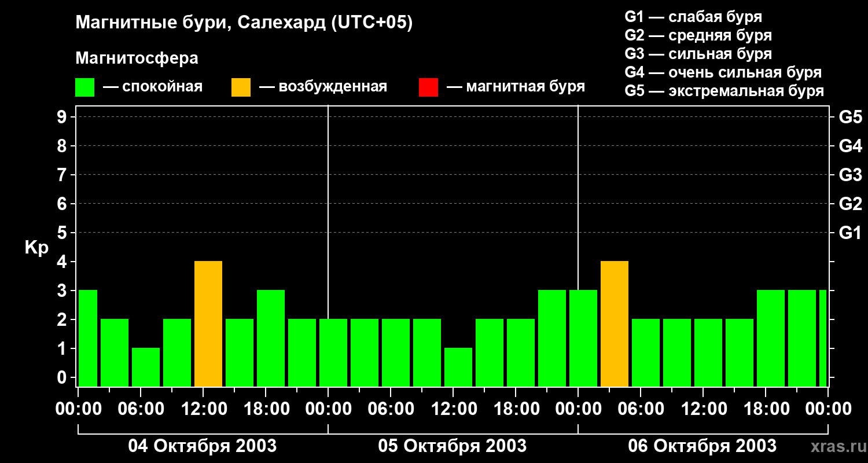Click the last narrow green bar at chart end
Screen dimensions: 868x463
pos(823,338)
